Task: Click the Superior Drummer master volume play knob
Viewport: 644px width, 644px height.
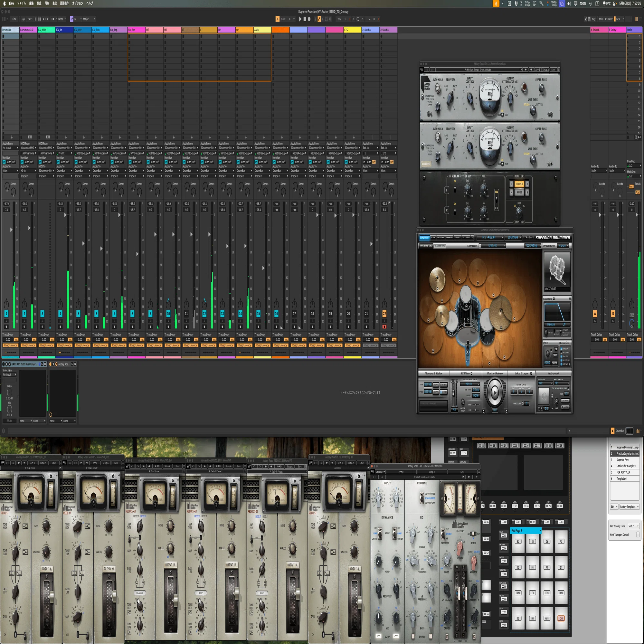Action: coord(495,392)
